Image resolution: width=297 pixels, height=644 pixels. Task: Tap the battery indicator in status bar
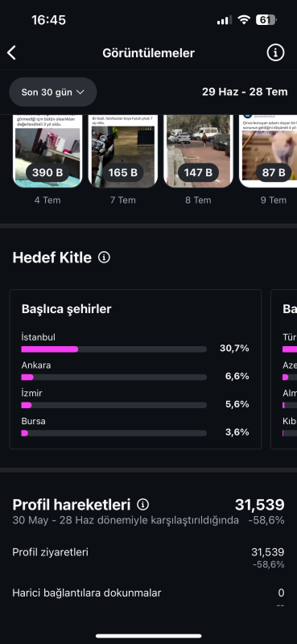tap(266, 19)
